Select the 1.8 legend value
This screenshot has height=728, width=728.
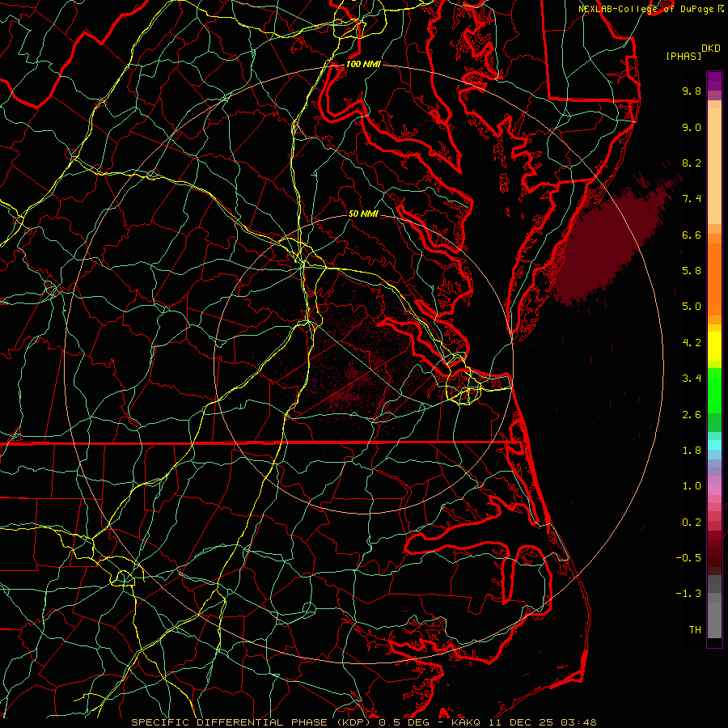[692, 451]
